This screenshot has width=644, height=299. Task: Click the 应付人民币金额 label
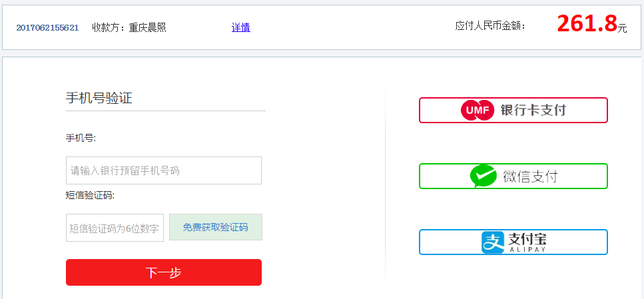(x=490, y=26)
